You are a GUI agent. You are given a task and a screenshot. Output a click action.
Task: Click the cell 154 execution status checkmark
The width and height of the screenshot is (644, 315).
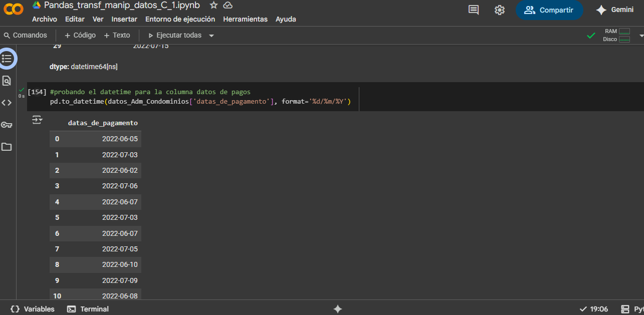(22, 90)
